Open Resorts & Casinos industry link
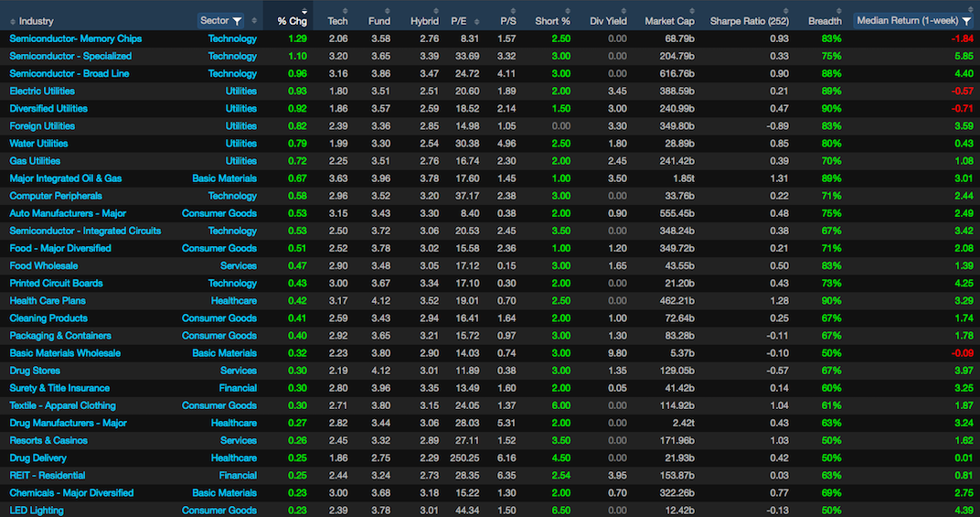This screenshot has width=980, height=517. [x=48, y=442]
